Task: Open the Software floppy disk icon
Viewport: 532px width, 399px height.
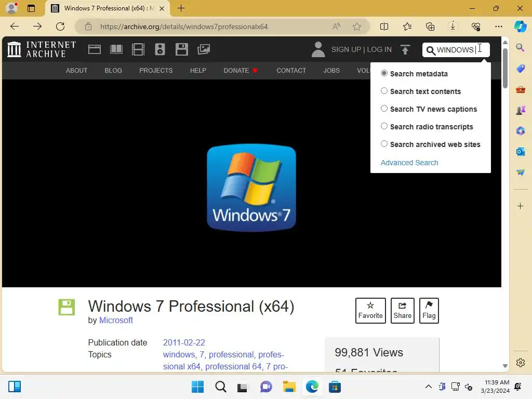Action: pos(181,49)
